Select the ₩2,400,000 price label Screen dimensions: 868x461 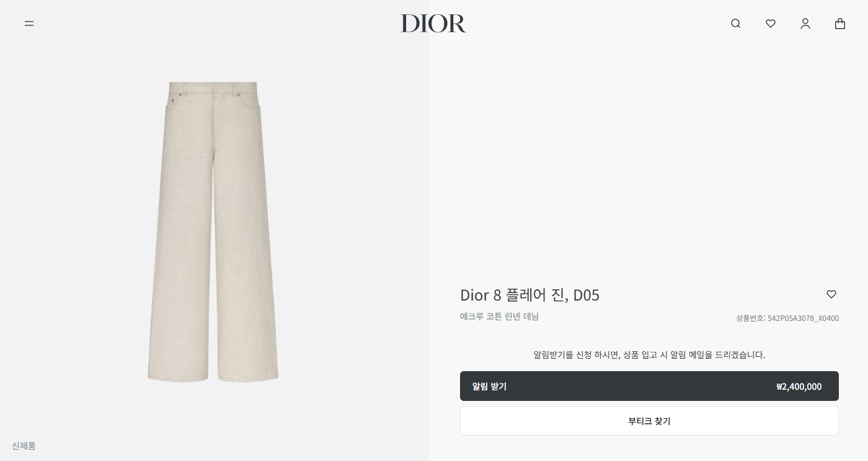(x=799, y=387)
